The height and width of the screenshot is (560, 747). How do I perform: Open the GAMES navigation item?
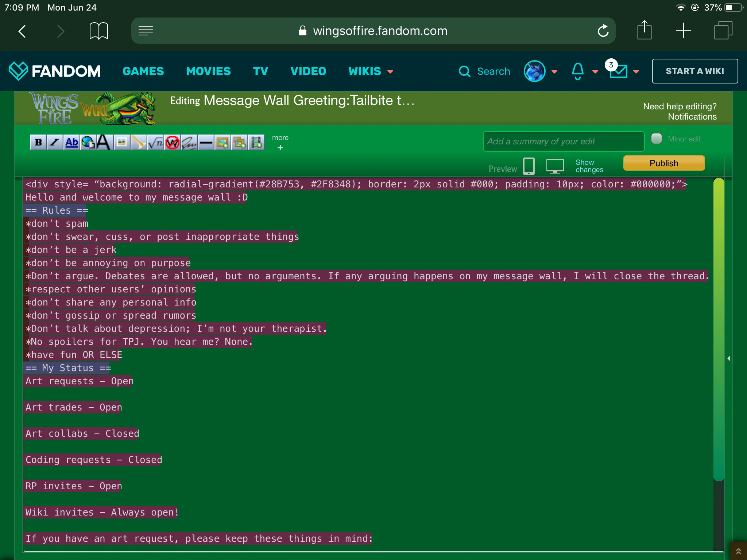143,71
